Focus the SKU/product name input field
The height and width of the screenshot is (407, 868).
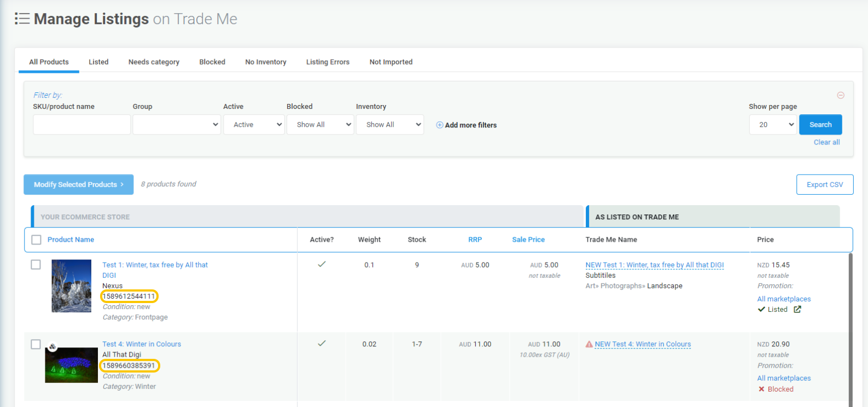click(81, 125)
